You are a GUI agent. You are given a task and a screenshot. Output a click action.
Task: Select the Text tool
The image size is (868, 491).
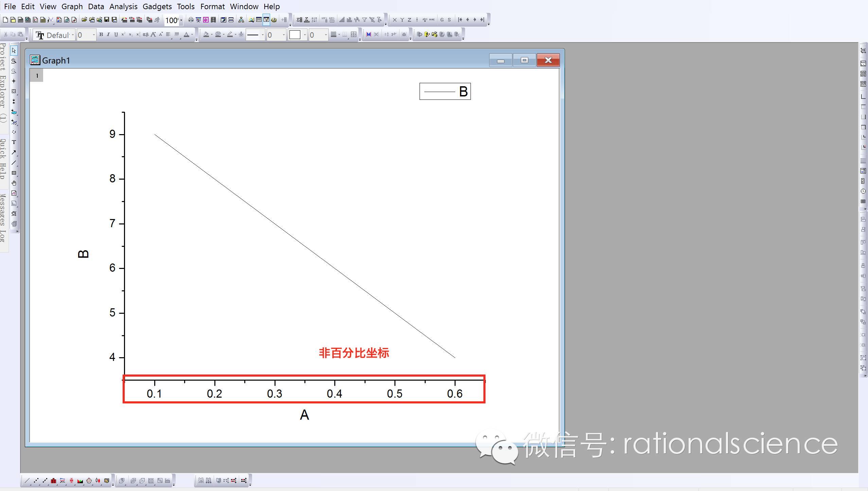[14, 142]
